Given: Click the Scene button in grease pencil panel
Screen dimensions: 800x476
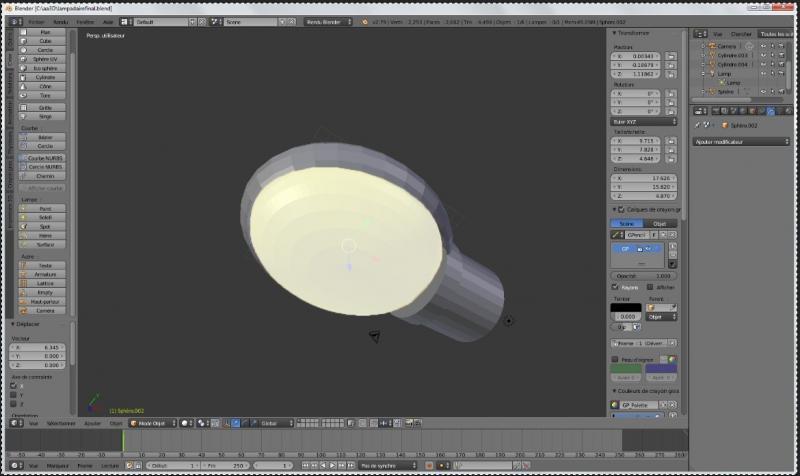Looking at the screenshot, I should tap(627, 224).
